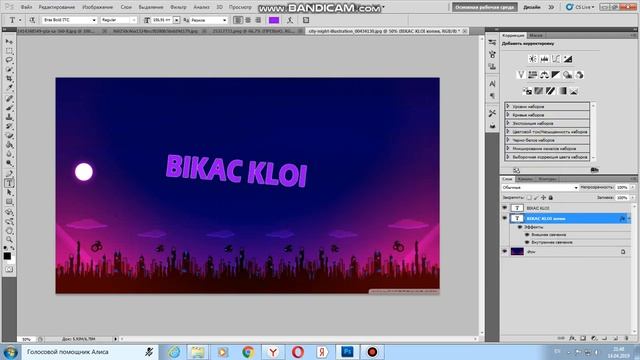Open the Character panel icon in dock
The height and width of the screenshot is (360, 640).
pos(492,84)
